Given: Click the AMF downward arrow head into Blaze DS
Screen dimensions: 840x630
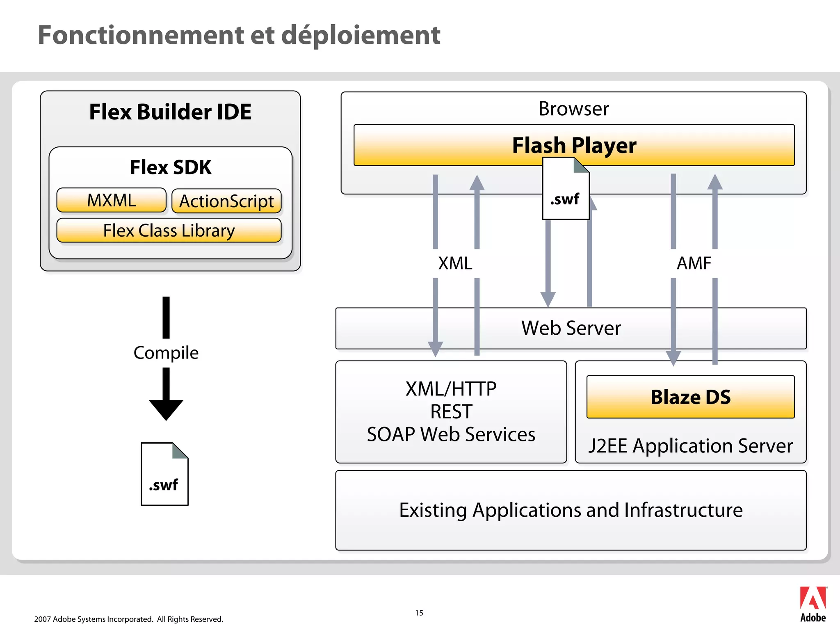Looking at the screenshot, I should click(673, 358).
